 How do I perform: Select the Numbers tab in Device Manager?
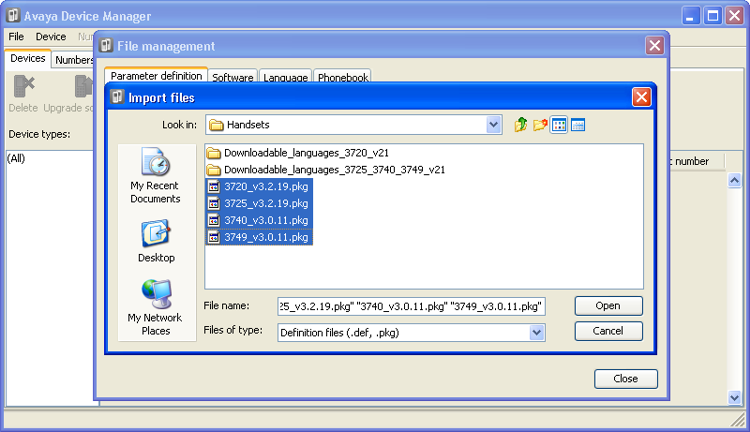(x=73, y=60)
